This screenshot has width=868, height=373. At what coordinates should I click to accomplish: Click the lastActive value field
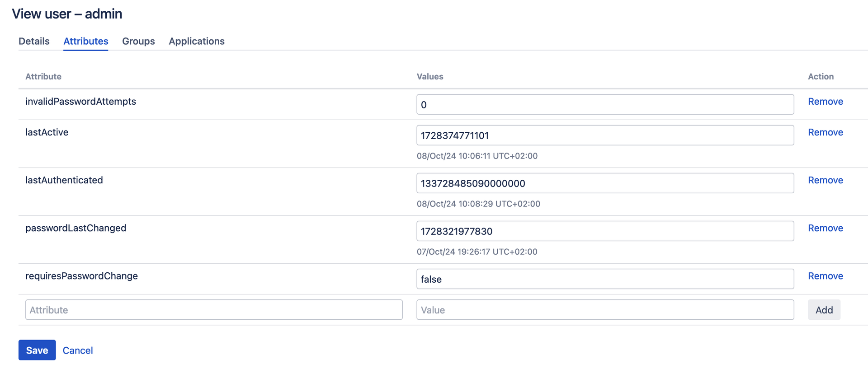605,135
